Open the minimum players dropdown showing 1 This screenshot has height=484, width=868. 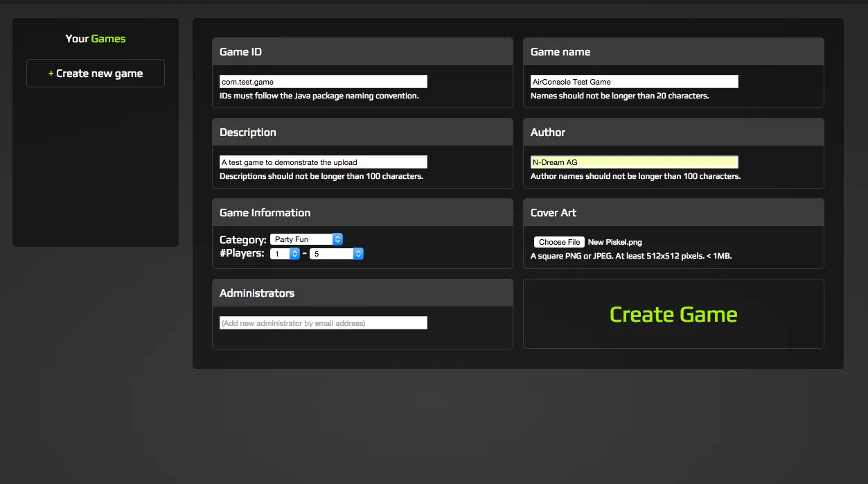point(285,254)
